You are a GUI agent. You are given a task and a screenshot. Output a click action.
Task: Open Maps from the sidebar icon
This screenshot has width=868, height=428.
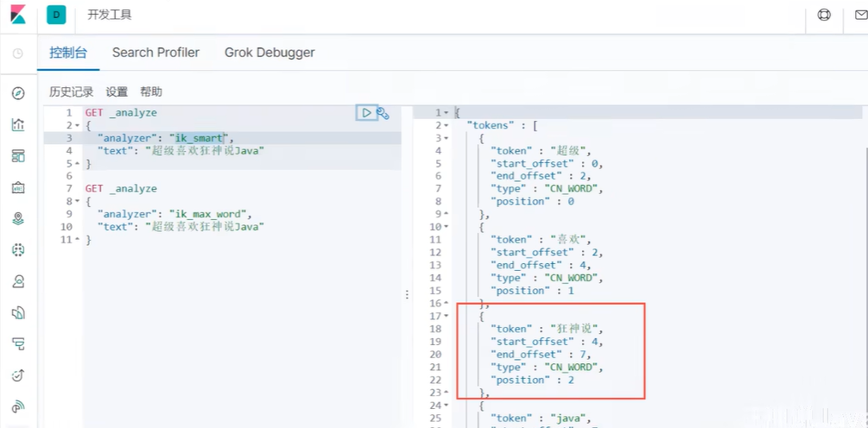click(18, 218)
